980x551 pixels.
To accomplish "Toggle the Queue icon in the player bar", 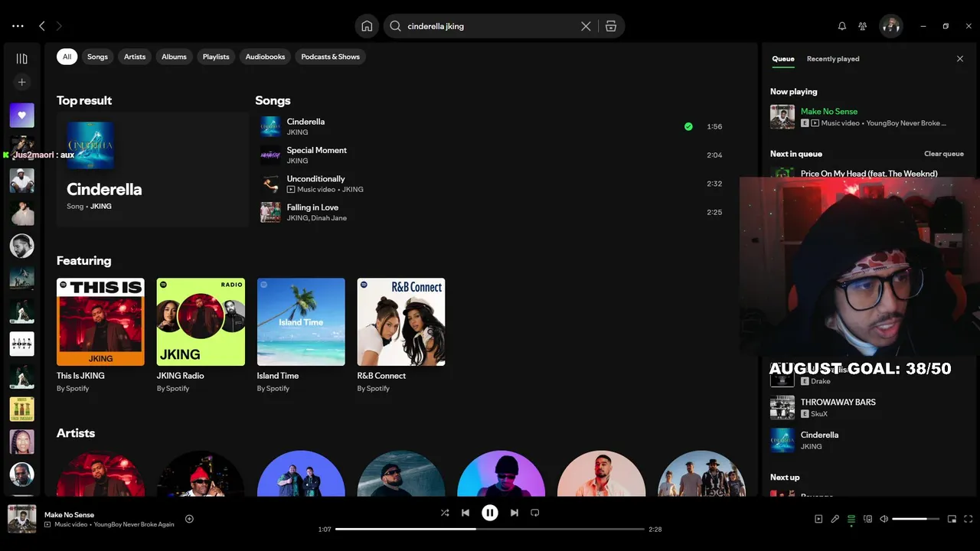I will pyautogui.click(x=851, y=520).
